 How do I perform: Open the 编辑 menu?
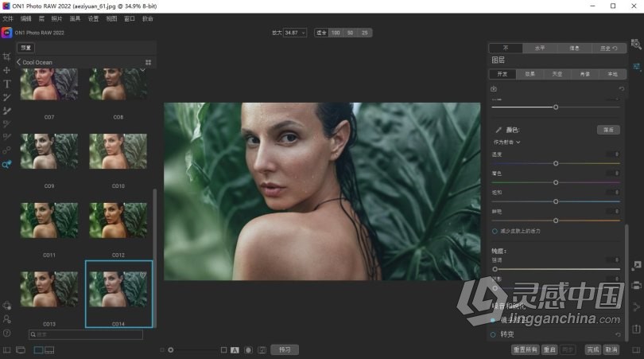pos(26,18)
